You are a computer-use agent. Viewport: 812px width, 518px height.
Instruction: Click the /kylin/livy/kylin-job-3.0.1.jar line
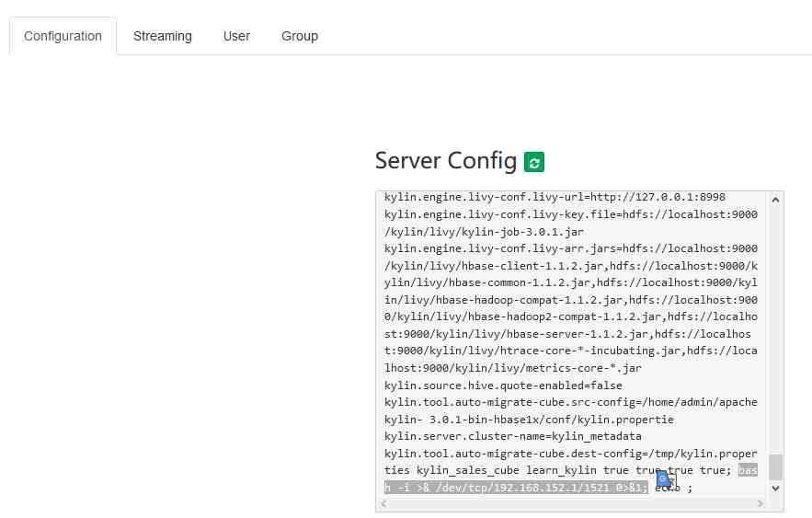click(x=484, y=232)
